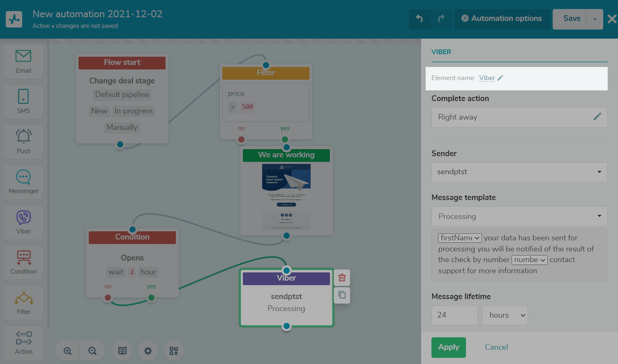Add a Condition element from the sidebar
Image resolution: width=618 pixels, height=364 pixels.
click(23, 262)
